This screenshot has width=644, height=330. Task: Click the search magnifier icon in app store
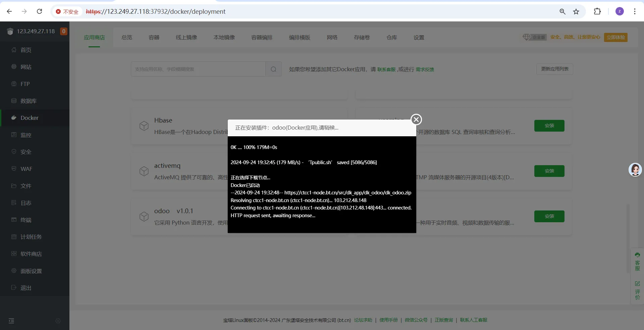274,69
